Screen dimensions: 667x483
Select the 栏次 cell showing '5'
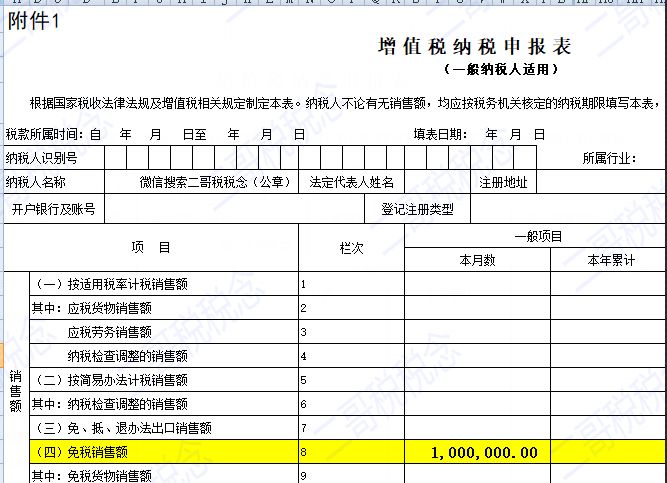351,380
